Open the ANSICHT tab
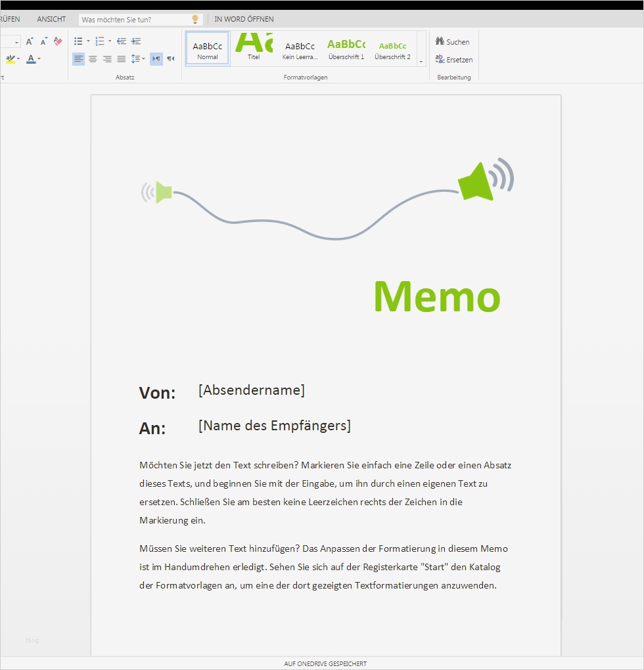The height and width of the screenshot is (670, 644). [51, 19]
